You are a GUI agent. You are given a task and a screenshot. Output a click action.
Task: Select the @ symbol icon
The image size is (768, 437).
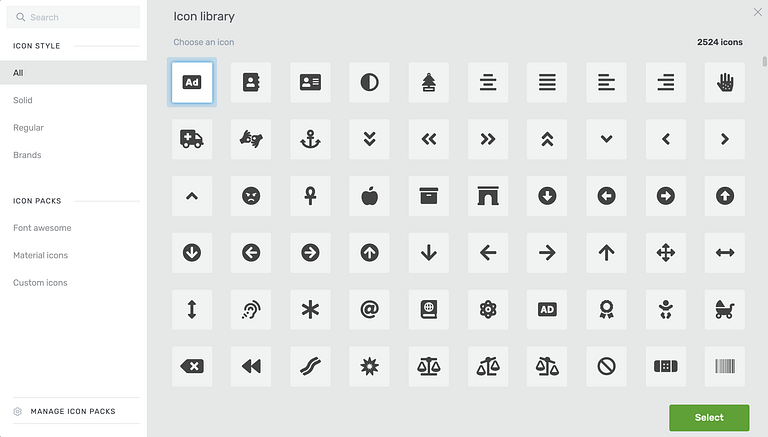pos(369,310)
